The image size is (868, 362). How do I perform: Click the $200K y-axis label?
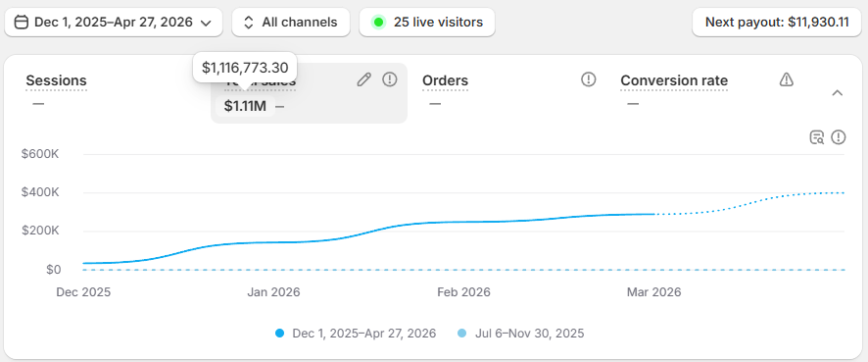pyautogui.click(x=40, y=232)
